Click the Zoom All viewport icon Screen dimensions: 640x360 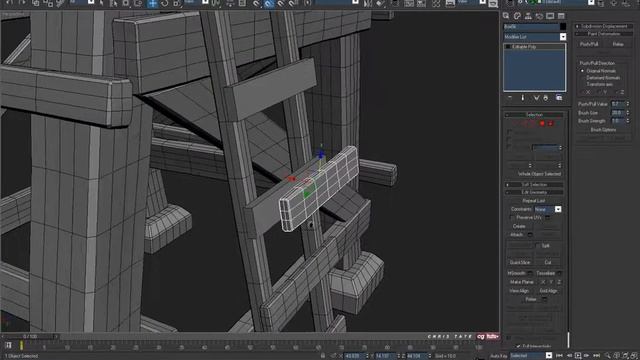[617, 356]
